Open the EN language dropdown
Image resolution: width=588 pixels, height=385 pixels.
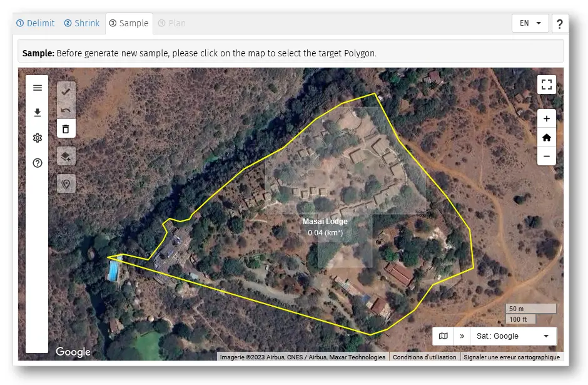(x=530, y=23)
